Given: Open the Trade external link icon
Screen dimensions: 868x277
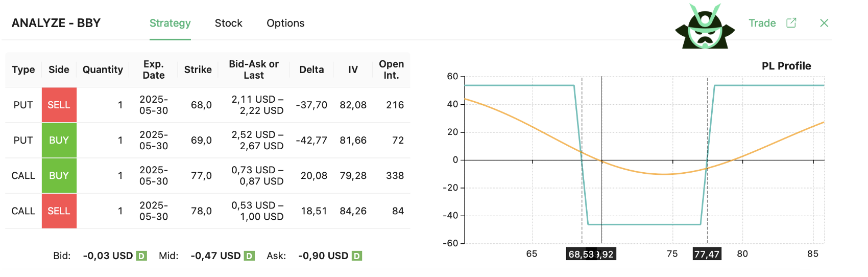Looking at the screenshot, I should click(791, 23).
